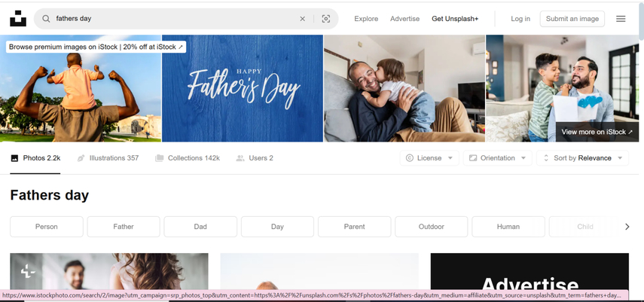Screen dimensions: 644x302
Task: Select the Father tag chip
Action: pyautogui.click(x=124, y=227)
